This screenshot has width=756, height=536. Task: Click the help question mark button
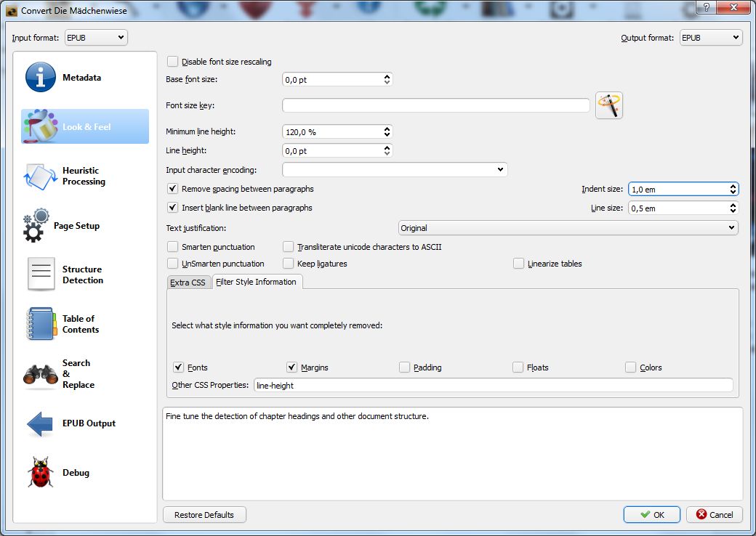706,7
